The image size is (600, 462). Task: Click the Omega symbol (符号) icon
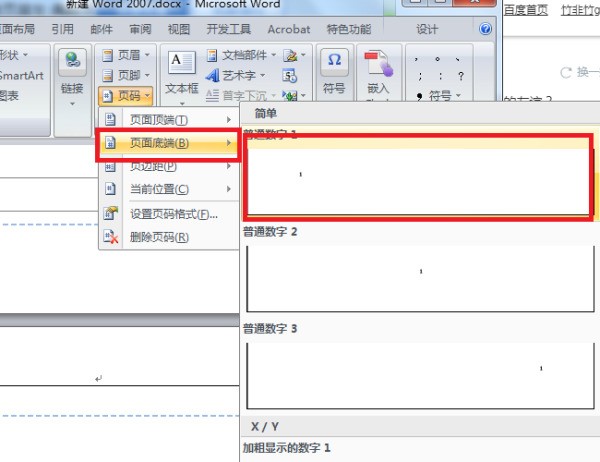334,62
